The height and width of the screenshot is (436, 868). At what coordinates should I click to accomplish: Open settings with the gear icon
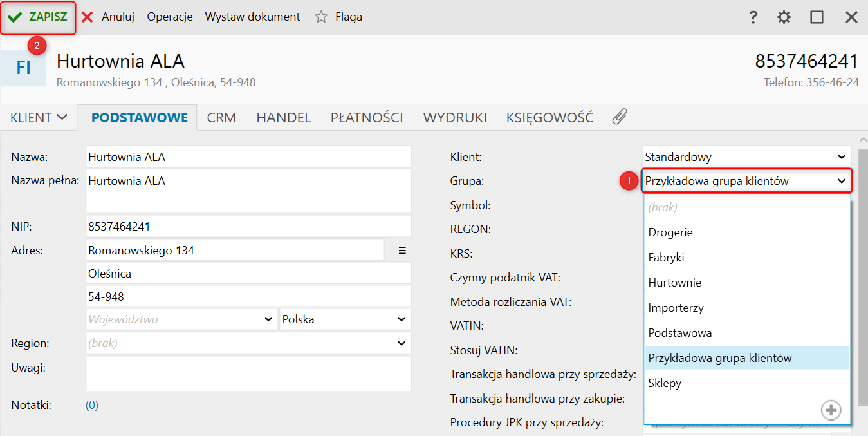click(x=784, y=17)
